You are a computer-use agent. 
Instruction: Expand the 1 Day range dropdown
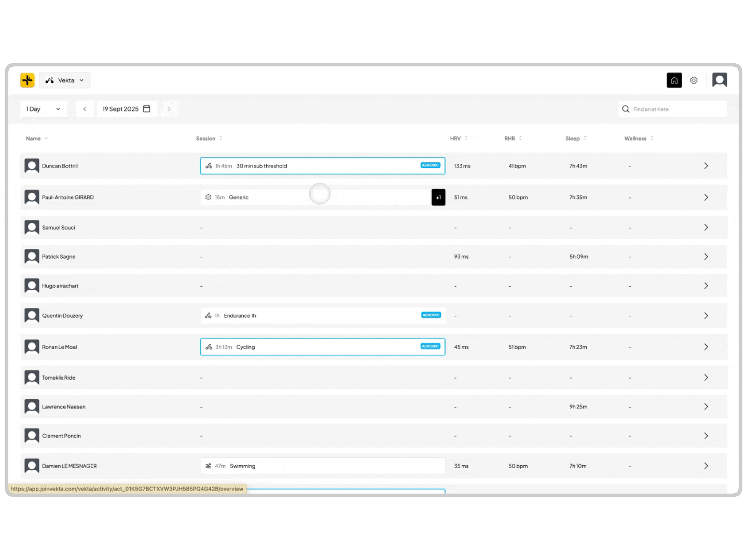(x=44, y=109)
